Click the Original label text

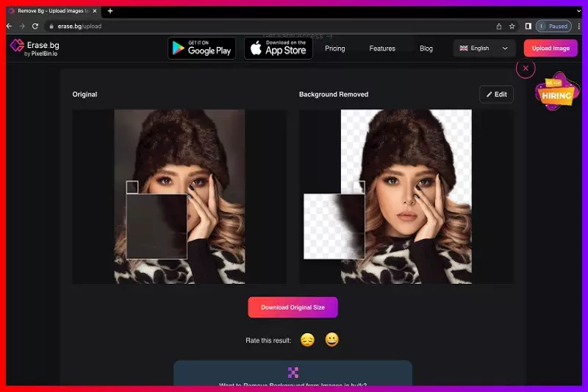coord(85,95)
